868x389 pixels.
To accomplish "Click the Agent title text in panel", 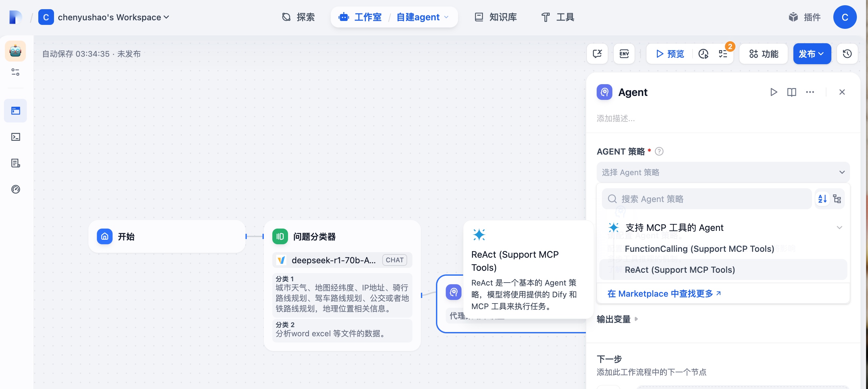I will coord(632,92).
